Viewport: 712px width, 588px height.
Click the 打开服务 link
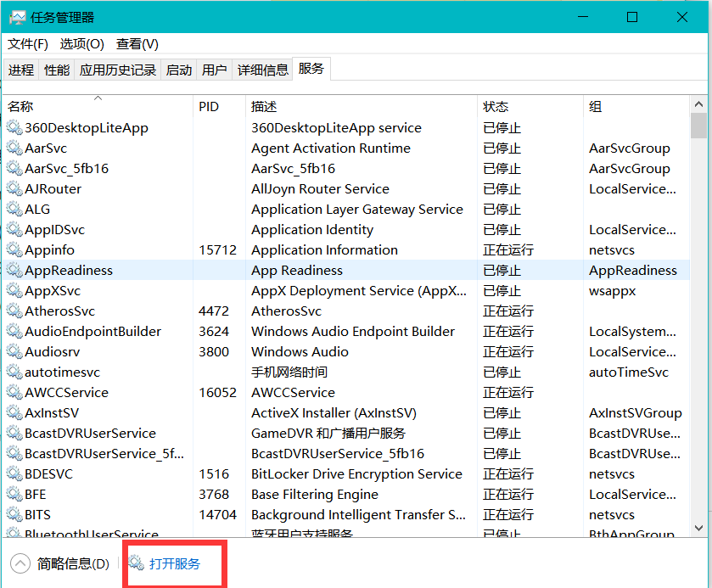click(x=175, y=563)
